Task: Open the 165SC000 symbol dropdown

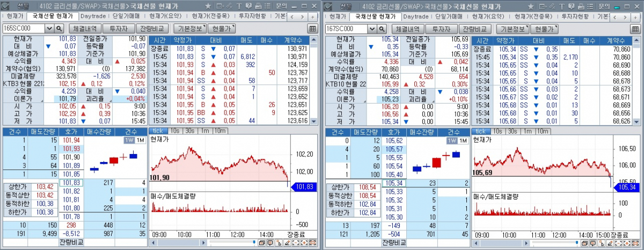Action: point(49,28)
